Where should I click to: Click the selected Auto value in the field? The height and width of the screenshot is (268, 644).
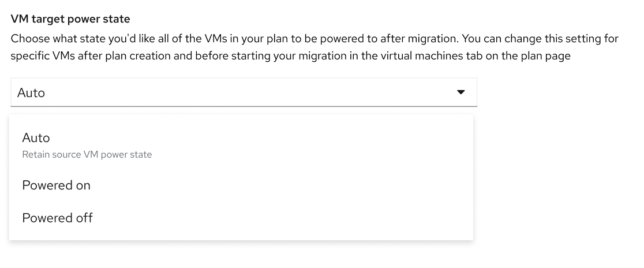pyautogui.click(x=31, y=93)
